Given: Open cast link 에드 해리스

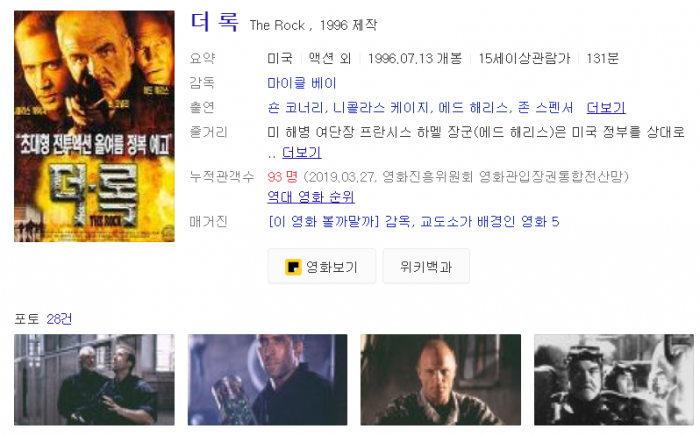Looking at the screenshot, I should click(473, 108).
